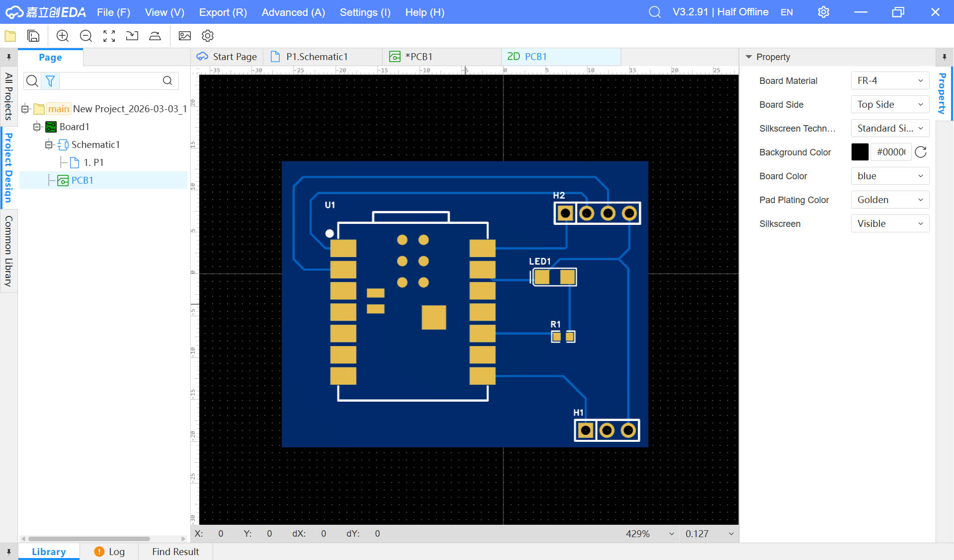Click the zoom in magnifier icon
Viewport: 954px width, 560px height.
coord(63,36)
